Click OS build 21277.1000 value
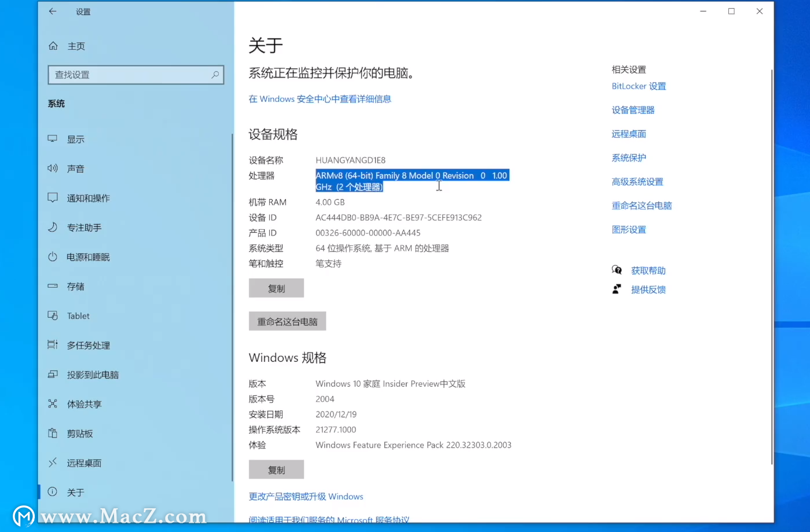 [x=336, y=430]
